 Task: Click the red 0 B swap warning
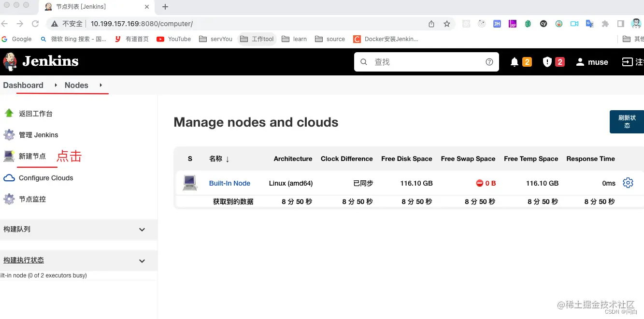486,183
